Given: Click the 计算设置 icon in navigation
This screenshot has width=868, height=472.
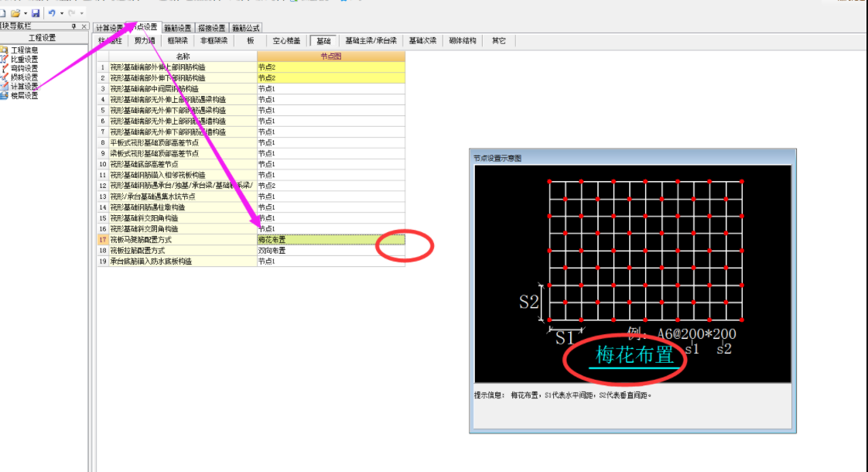Looking at the screenshot, I should click(5, 87).
